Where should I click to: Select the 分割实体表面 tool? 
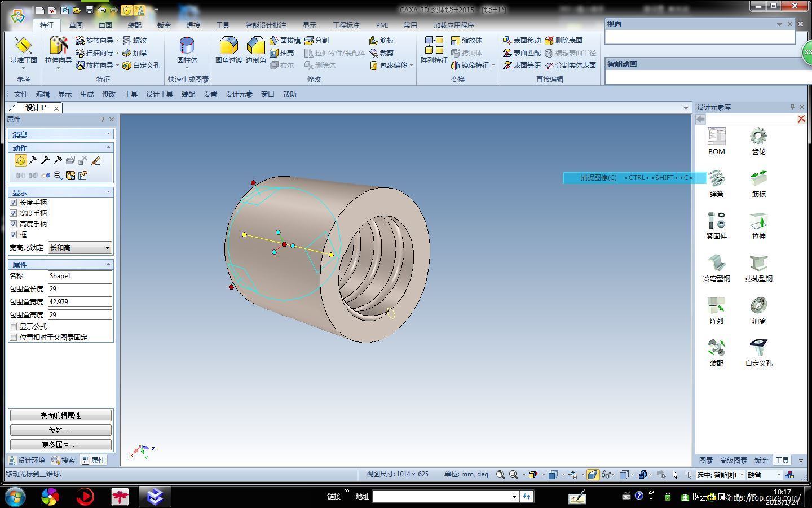coord(570,65)
